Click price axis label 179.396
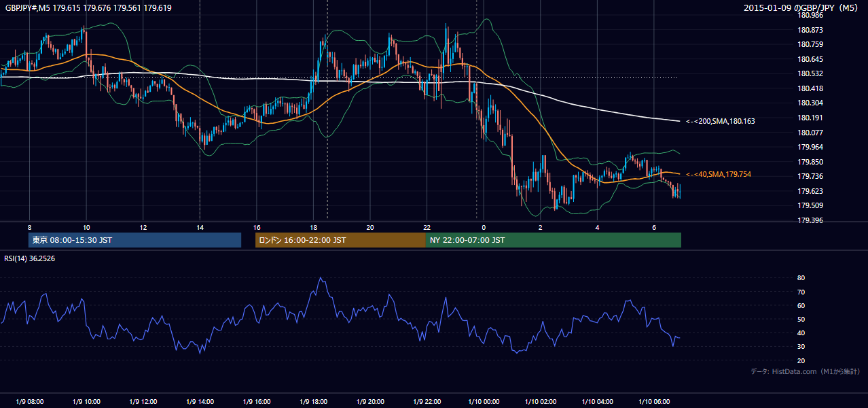 click(810, 220)
